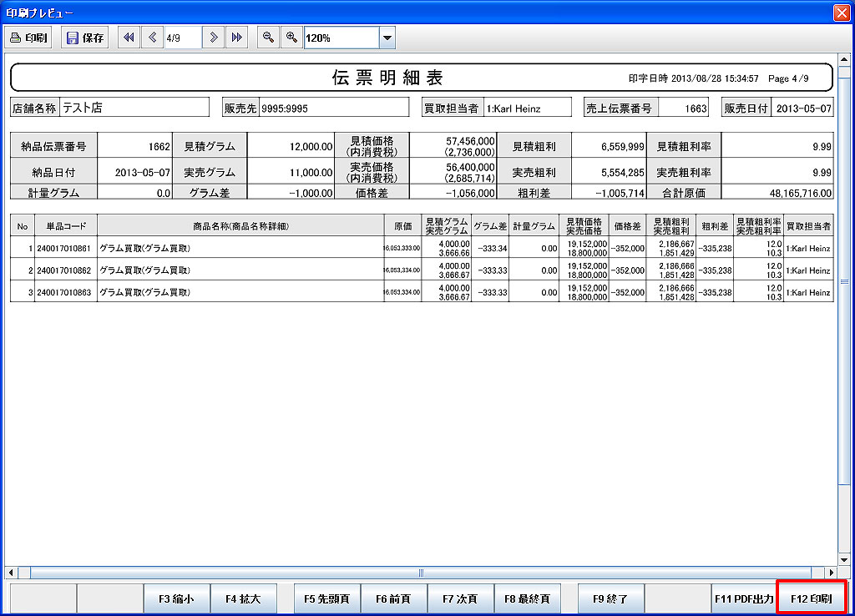The width and height of the screenshot is (855, 616).
Task: Click the save floppy disk button
Action: (84, 38)
